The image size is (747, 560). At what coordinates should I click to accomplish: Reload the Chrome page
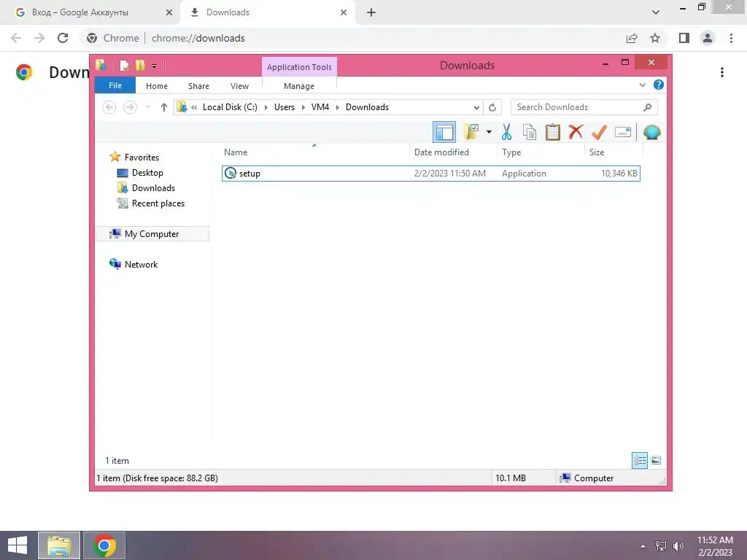(63, 38)
